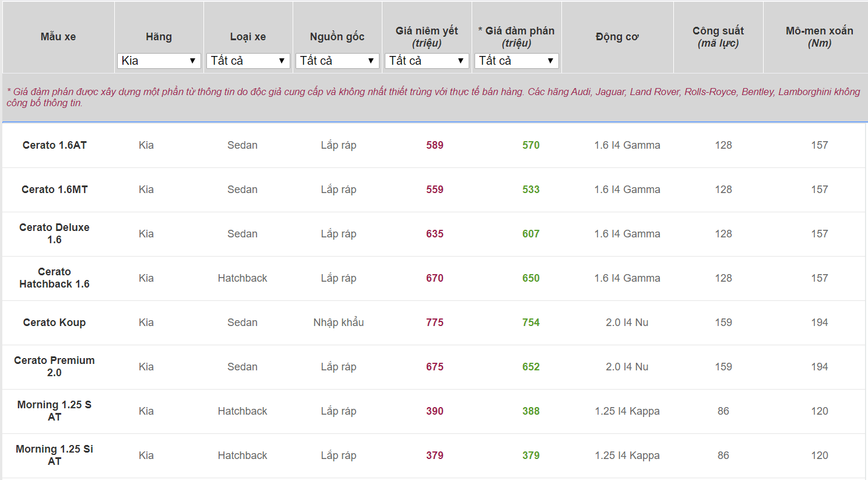Select the Morning 1.25 S AT model

[54, 411]
